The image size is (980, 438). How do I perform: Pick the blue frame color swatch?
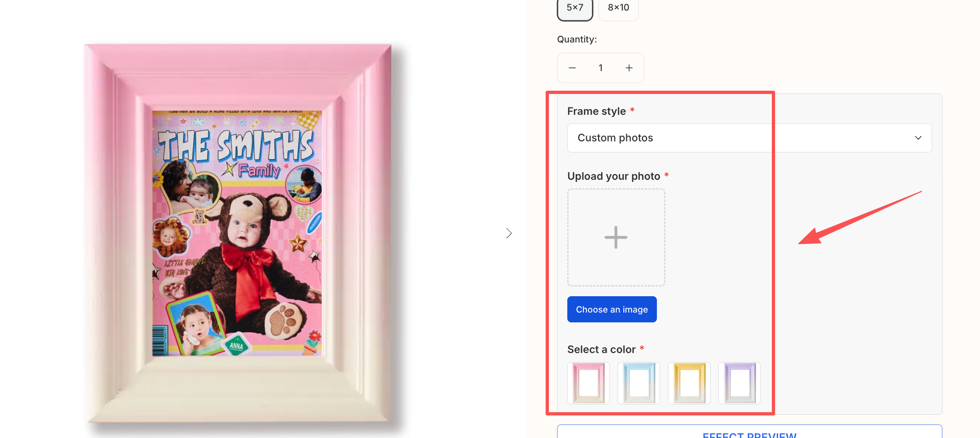[x=639, y=383]
